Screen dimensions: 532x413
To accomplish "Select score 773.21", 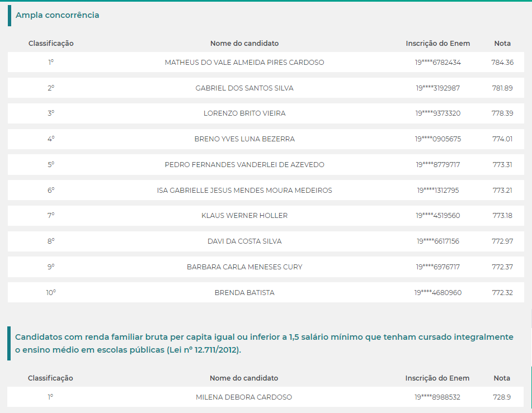I will [x=502, y=191].
